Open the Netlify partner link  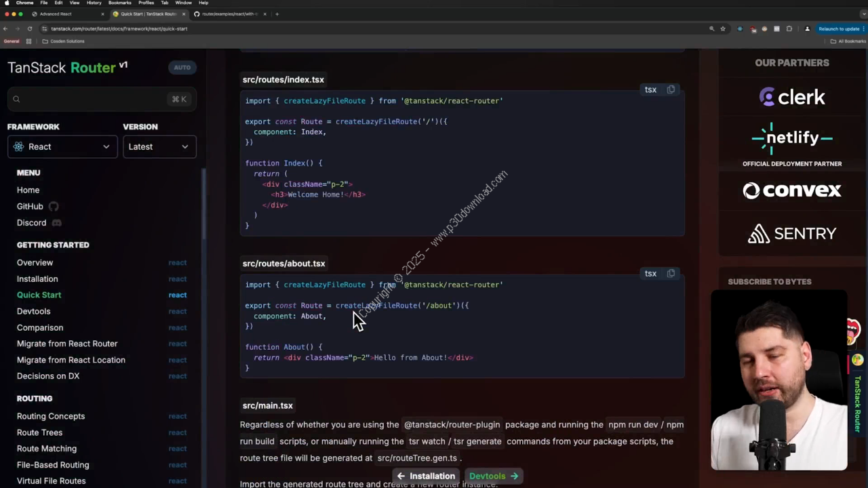click(792, 138)
